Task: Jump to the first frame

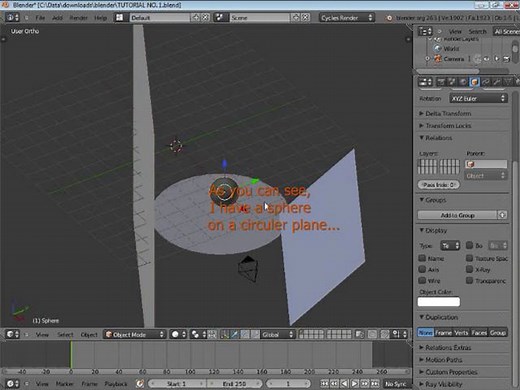Action: click(324, 384)
